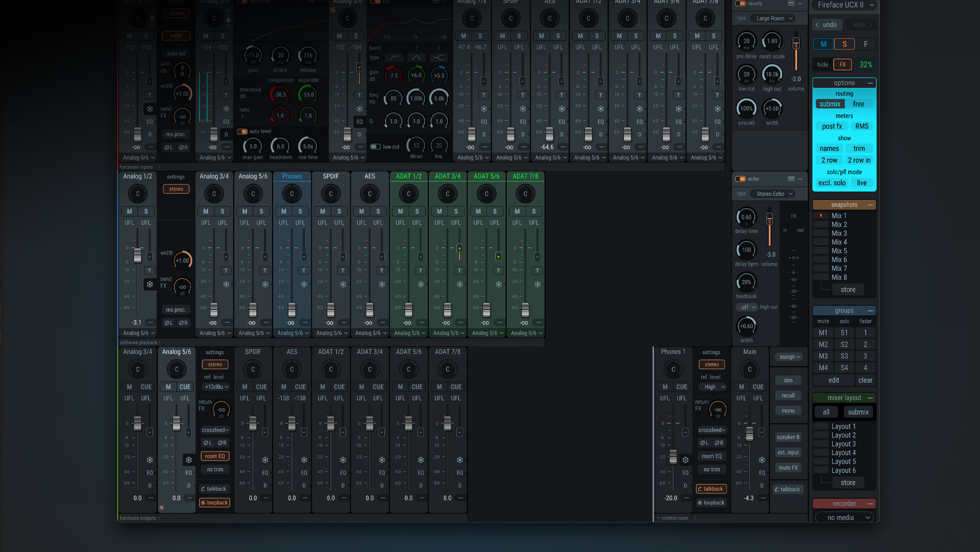980x552 pixels.
Task: Select the Phones tab in hardware inputs
Action: 292,176
